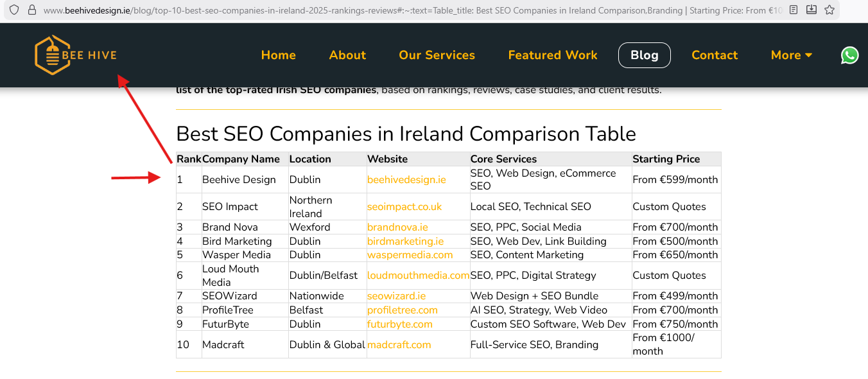Bookmark this page with the star icon
This screenshot has width=868, height=379.
coord(829,10)
